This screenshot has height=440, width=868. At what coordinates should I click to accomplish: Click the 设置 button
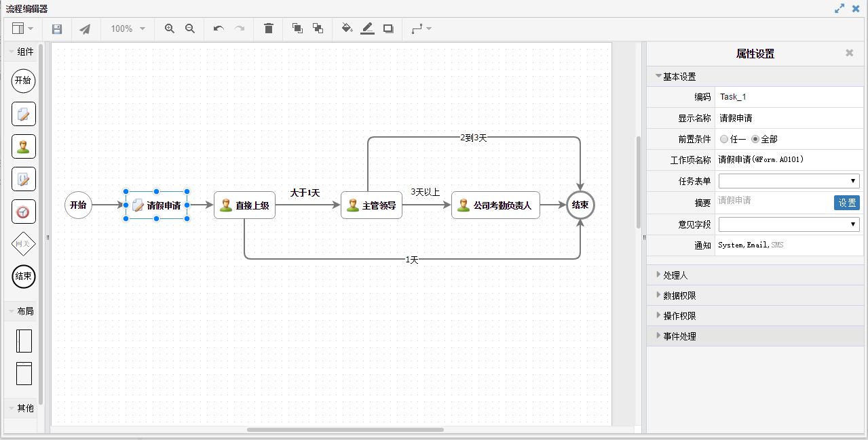(846, 203)
